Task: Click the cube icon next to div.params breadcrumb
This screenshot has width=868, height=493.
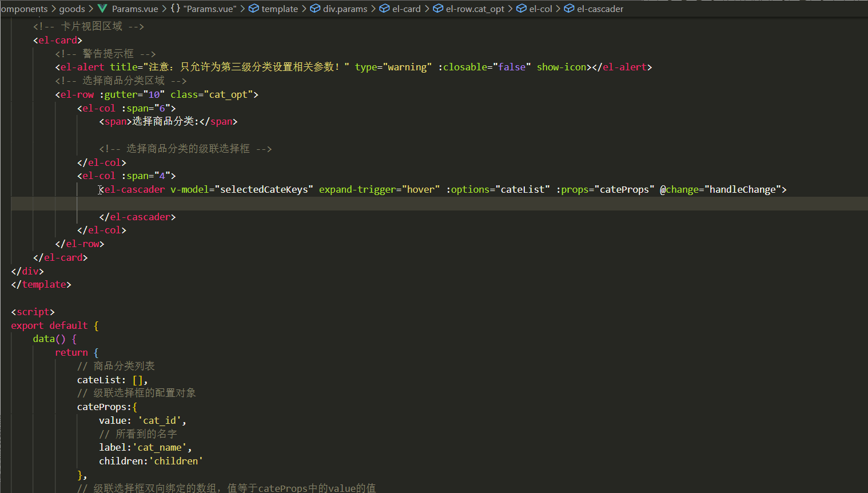Action: click(x=315, y=9)
